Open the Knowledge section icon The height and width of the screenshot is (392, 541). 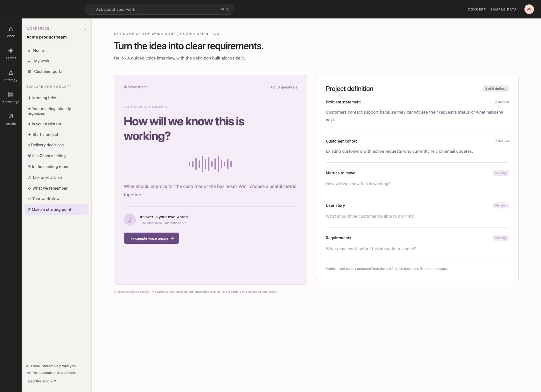11,94
